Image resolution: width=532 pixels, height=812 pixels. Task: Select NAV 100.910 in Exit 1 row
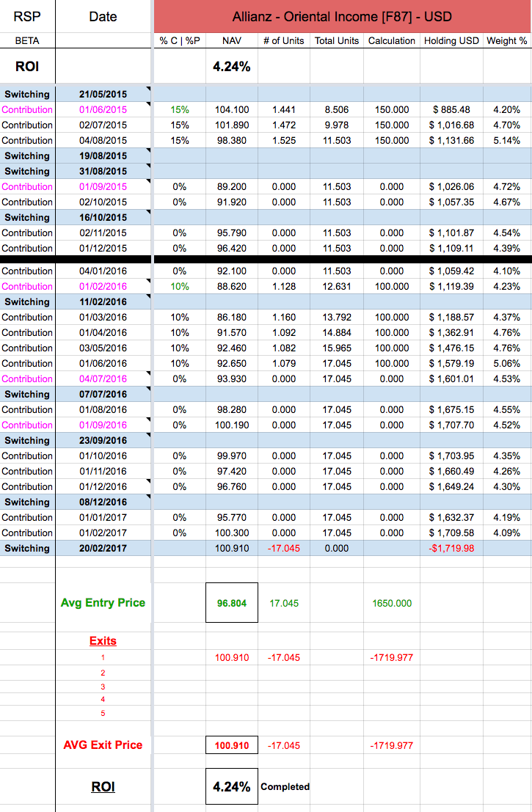pos(232,658)
